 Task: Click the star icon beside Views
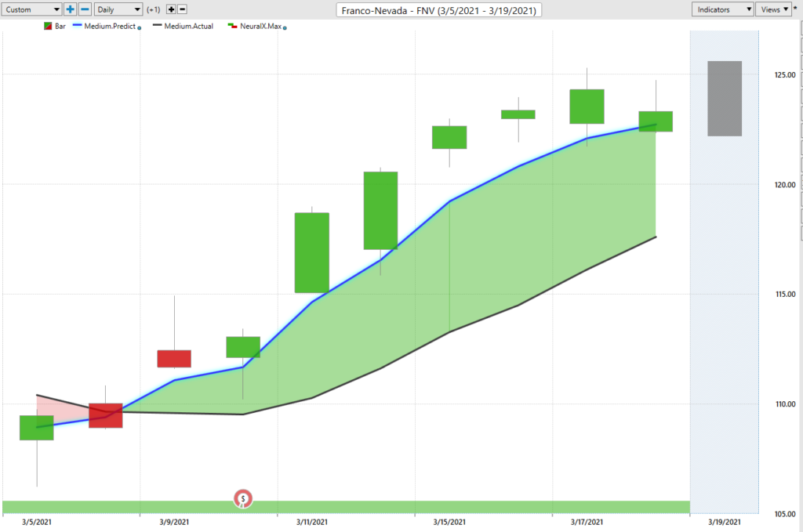tap(796, 9)
